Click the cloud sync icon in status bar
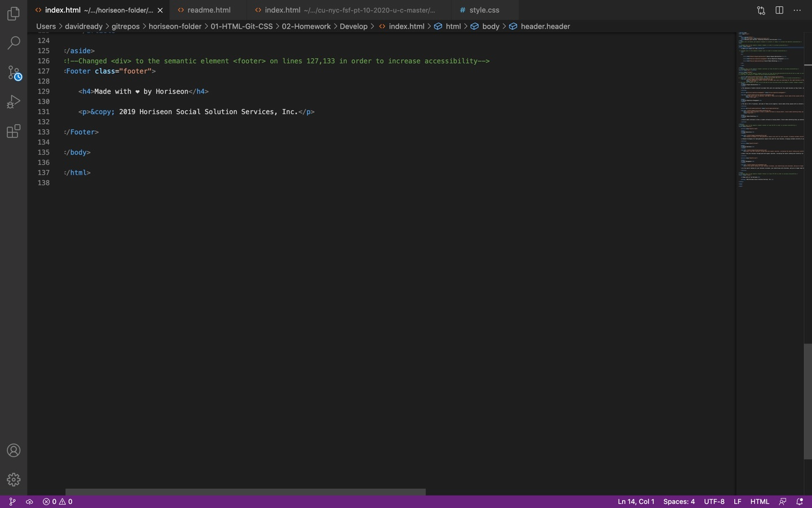 tap(29, 501)
